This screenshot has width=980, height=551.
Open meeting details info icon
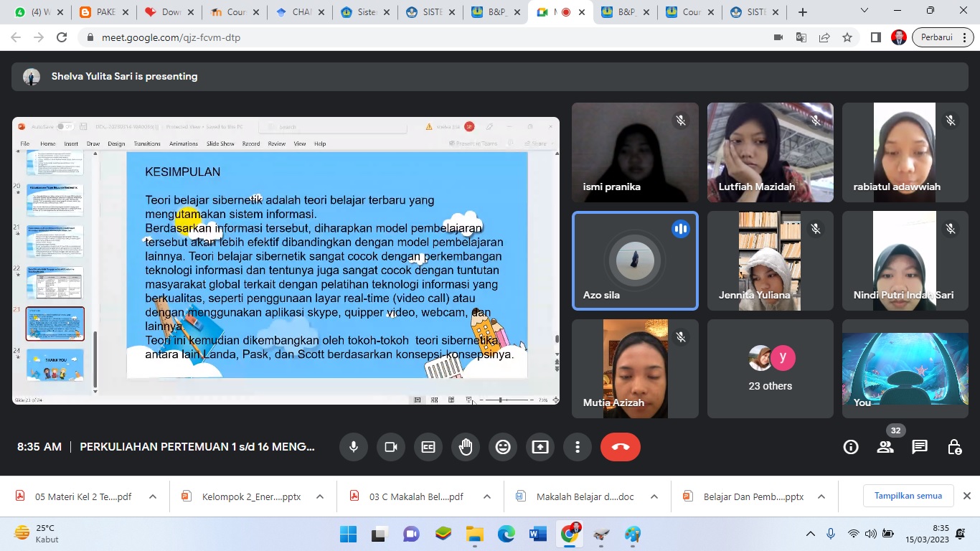(x=851, y=447)
